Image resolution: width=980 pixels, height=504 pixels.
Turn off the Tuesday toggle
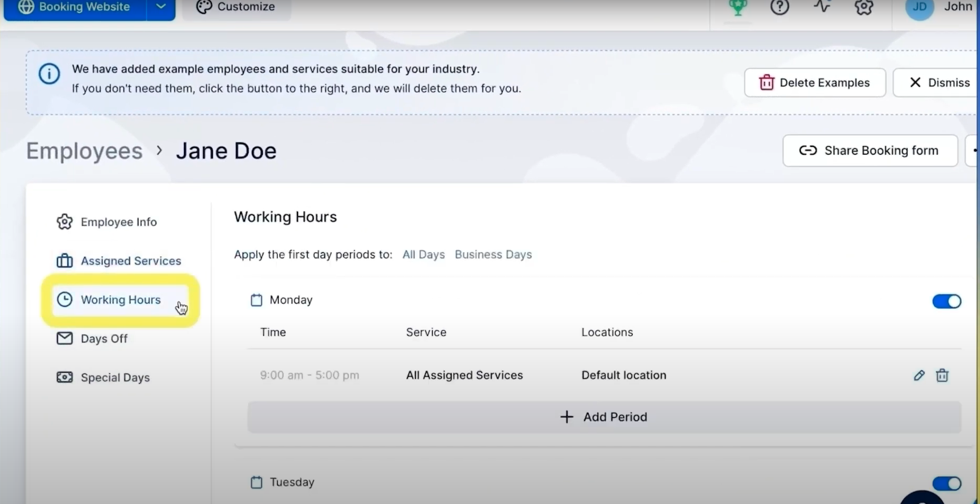pyautogui.click(x=946, y=483)
